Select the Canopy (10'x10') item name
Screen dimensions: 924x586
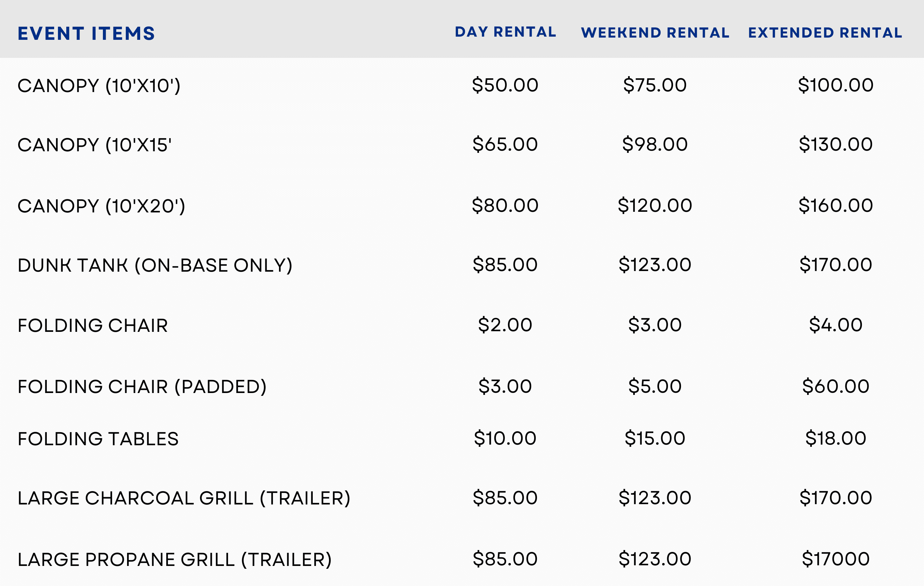click(x=99, y=86)
